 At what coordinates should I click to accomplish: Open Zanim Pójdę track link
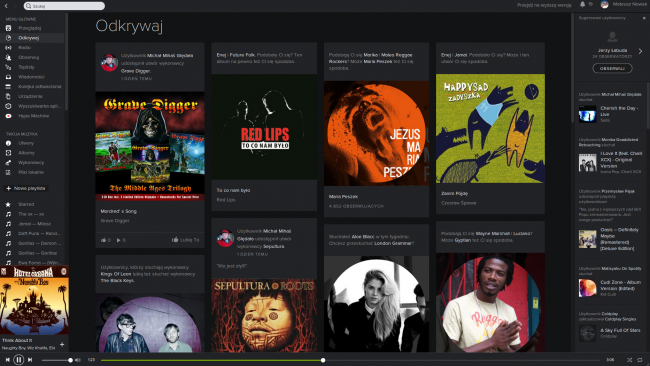pyautogui.click(x=454, y=194)
